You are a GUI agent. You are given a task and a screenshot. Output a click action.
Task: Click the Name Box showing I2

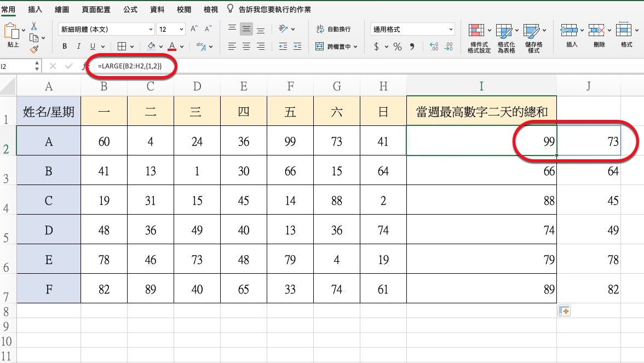tap(20, 66)
